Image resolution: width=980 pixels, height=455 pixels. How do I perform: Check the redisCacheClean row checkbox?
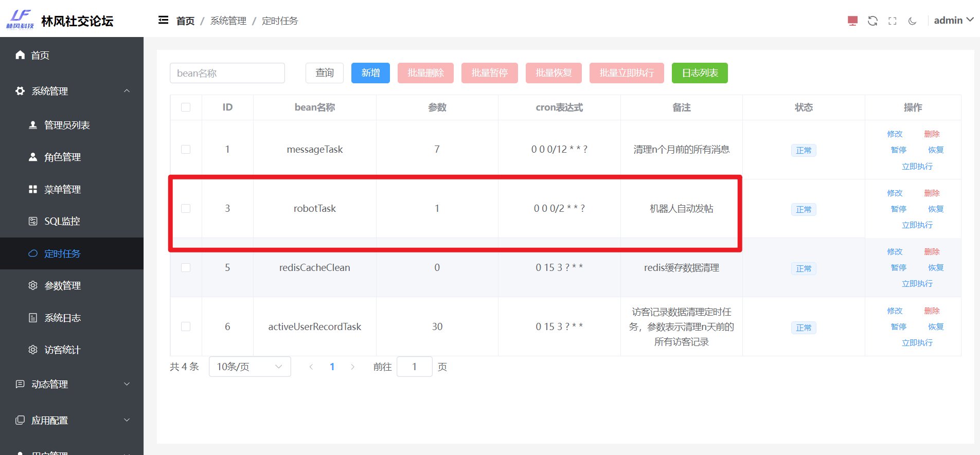[x=186, y=267]
